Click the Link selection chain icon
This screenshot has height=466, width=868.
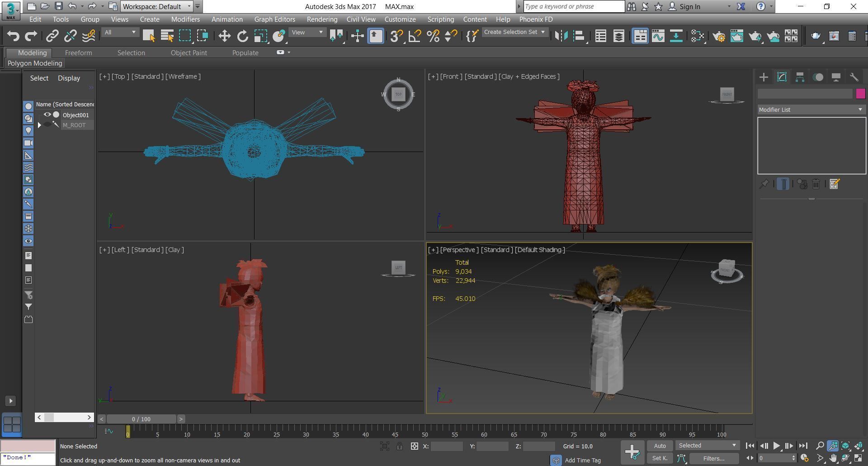[x=52, y=36]
